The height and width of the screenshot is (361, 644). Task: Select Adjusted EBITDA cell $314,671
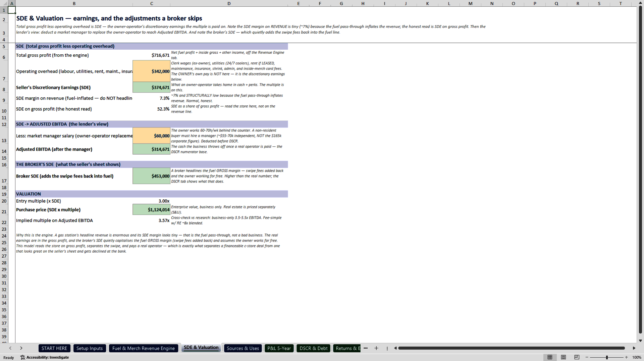point(152,149)
